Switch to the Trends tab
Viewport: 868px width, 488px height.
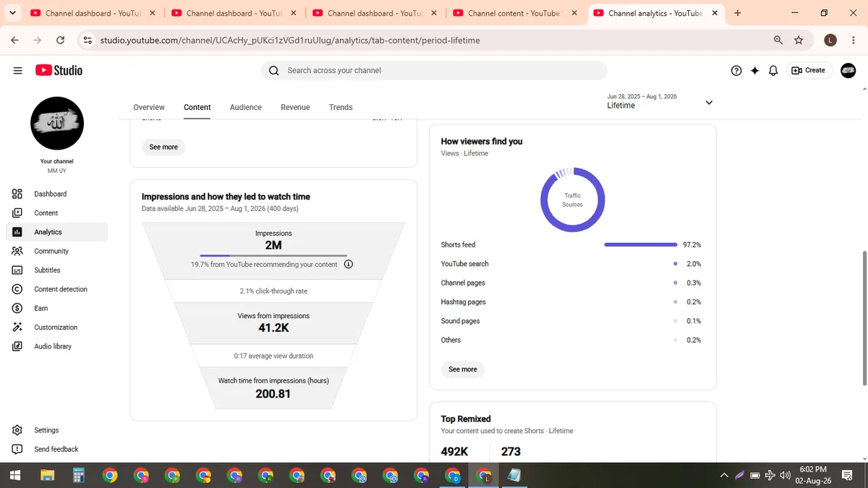tap(341, 107)
